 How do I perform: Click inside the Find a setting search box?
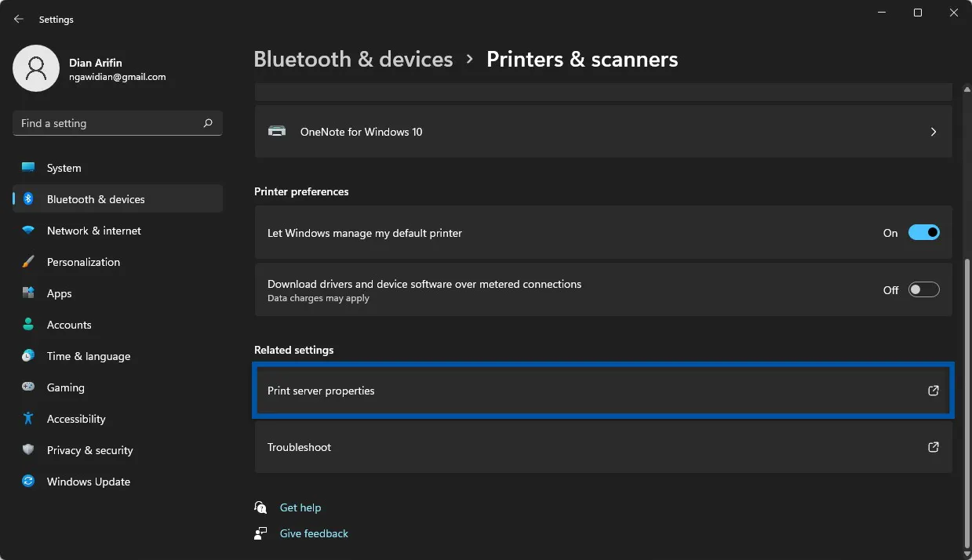[x=110, y=123]
